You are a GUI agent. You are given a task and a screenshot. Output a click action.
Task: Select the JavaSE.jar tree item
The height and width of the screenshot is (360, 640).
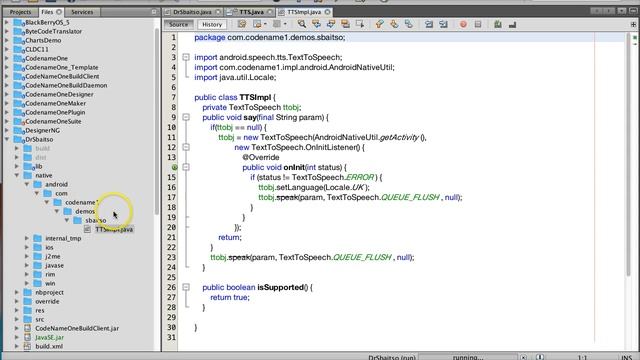tap(49, 338)
